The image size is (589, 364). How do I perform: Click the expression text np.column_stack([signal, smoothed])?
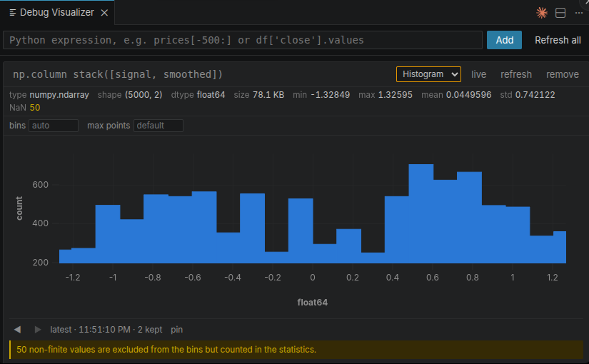118,74
